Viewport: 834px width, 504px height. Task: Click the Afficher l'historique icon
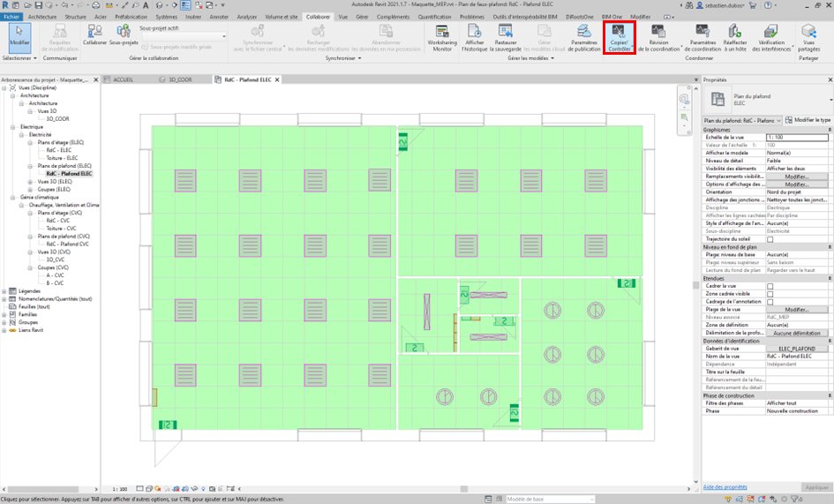[x=473, y=33]
